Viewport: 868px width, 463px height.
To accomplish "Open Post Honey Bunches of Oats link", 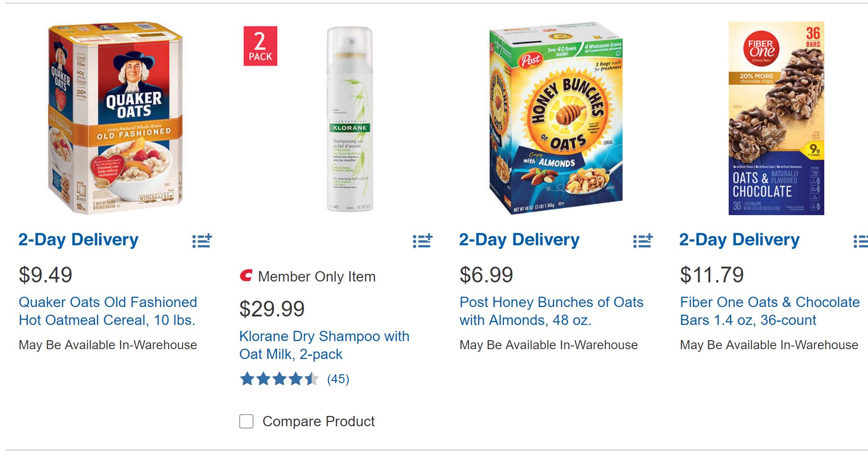I will tap(551, 311).
